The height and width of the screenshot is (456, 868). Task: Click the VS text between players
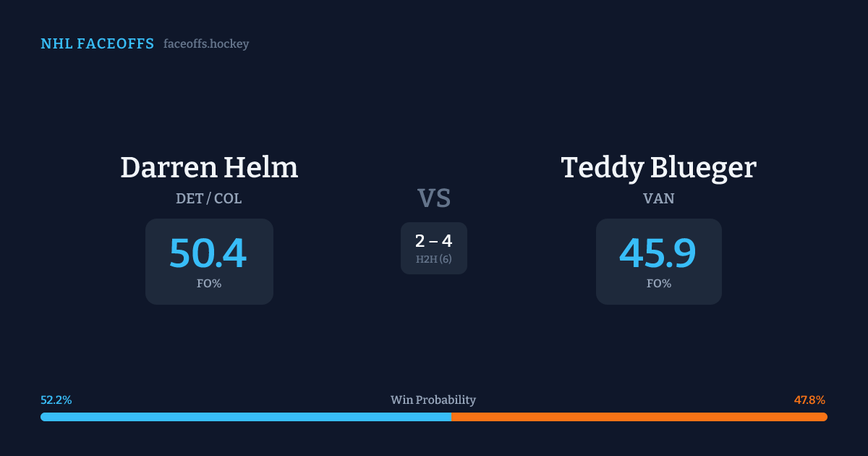pyautogui.click(x=434, y=198)
